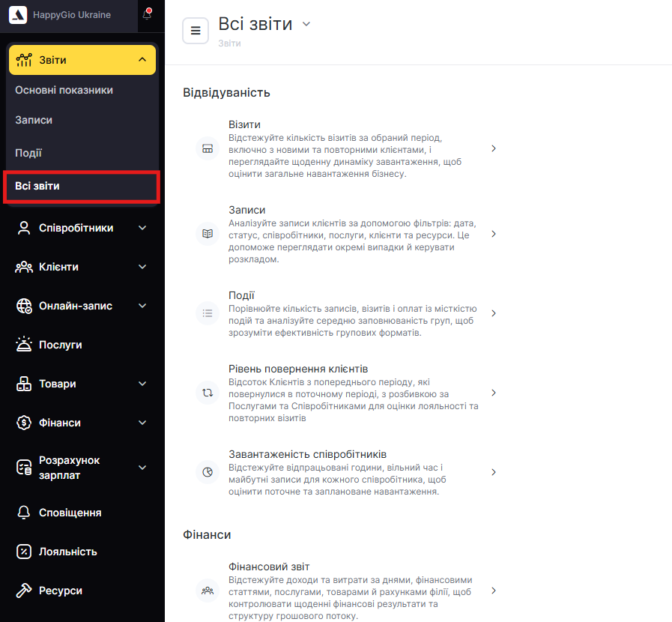The width and height of the screenshot is (672, 622).
Task: Collapse the Звіти sidebar section
Action: tap(142, 60)
